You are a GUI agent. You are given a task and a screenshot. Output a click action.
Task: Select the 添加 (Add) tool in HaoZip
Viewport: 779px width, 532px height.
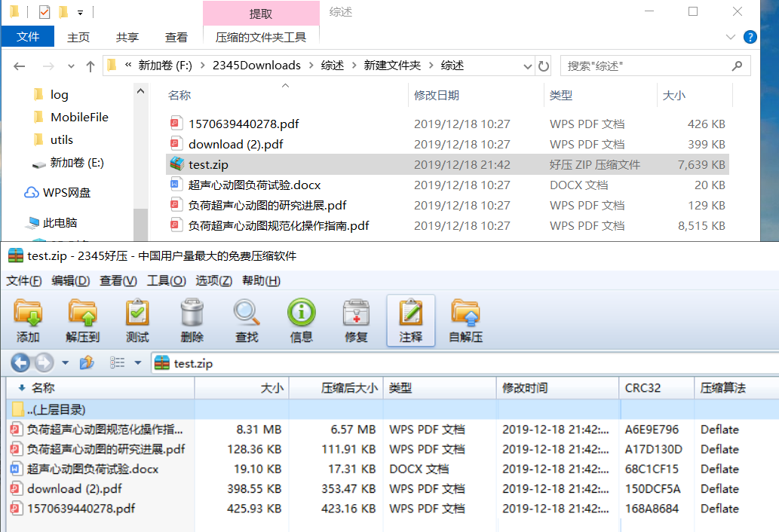click(x=28, y=318)
